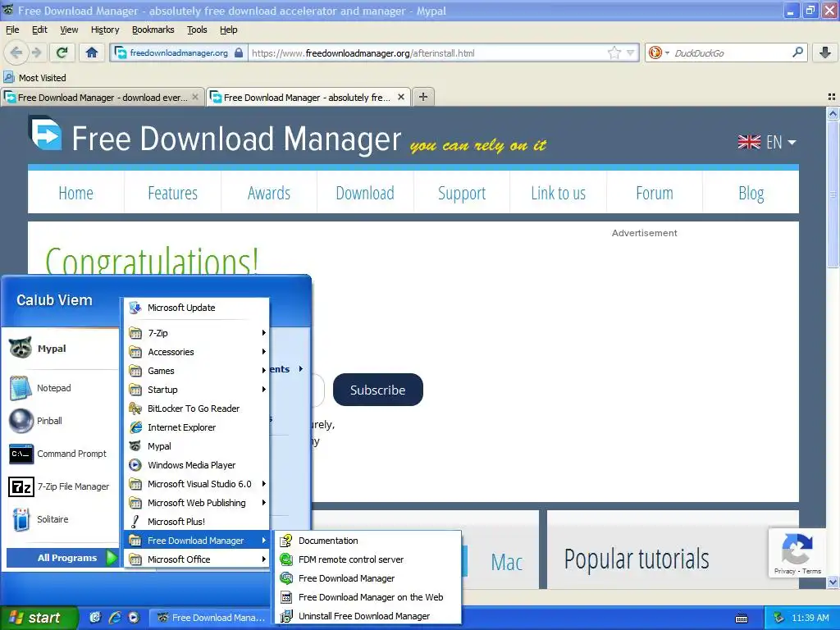This screenshot has width=840, height=630.
Task: Launch FDM remote control server
Action: coord(368,559)
